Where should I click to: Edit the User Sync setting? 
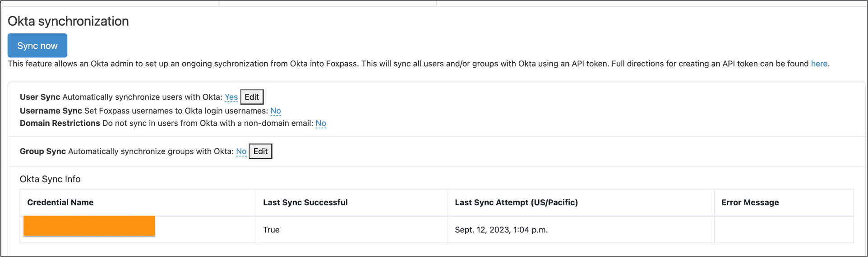(252, 97)
